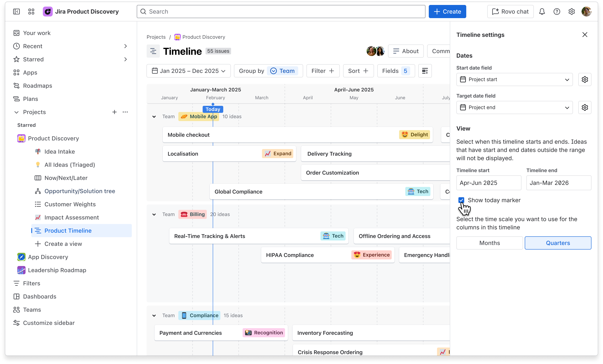Open Target date field settings gear
The width and height of the screenshot is (603, 364).
pyautogui.click(x=585, y=107)
